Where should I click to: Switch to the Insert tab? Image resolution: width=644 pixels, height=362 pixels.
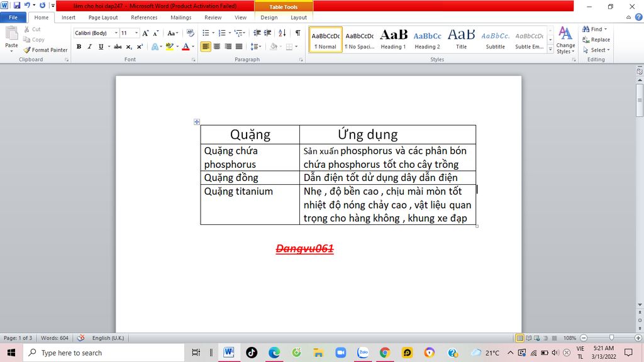(x=69, y=18)
